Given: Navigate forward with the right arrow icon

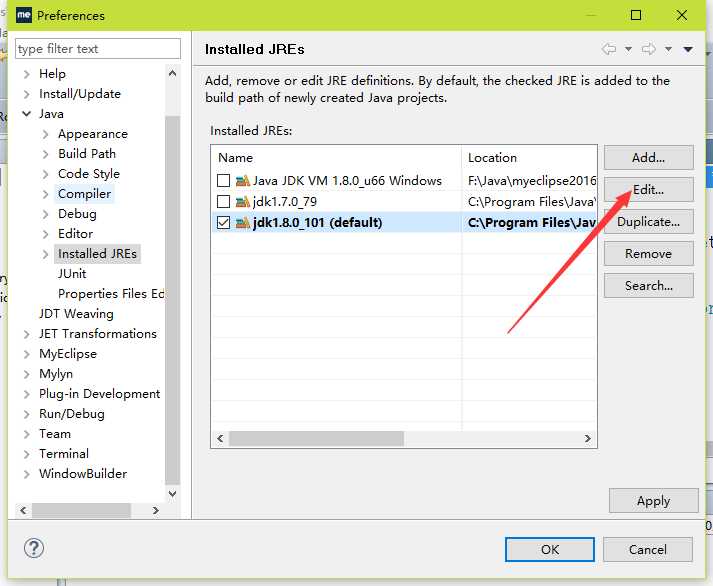Looking at the screenshot, I should (649, 49).
